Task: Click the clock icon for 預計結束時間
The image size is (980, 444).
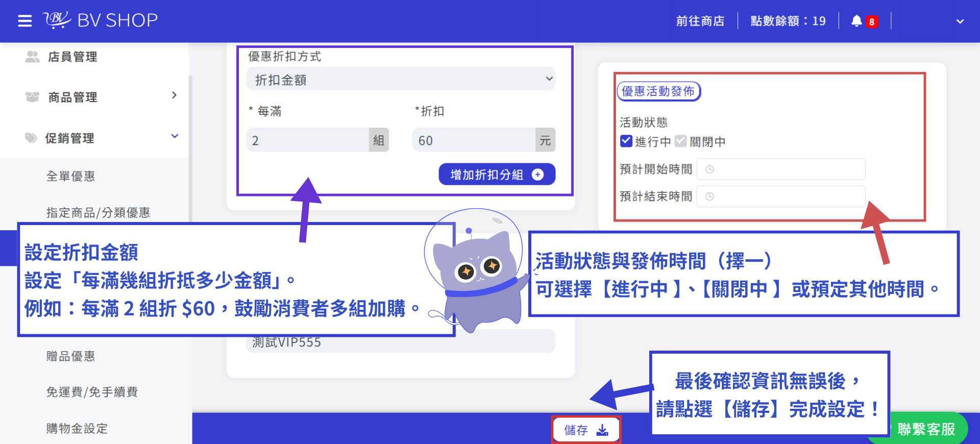Action: point(709,196)
